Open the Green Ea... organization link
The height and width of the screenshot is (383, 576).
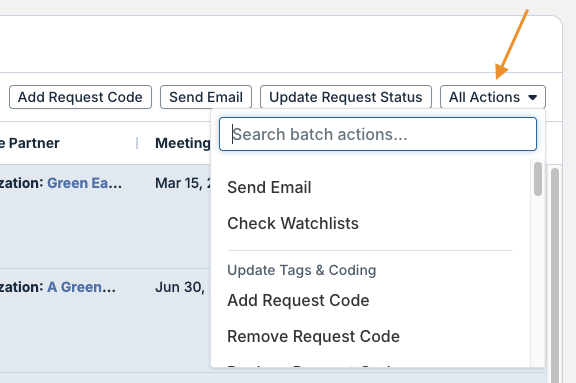click(x=84, y=183)
